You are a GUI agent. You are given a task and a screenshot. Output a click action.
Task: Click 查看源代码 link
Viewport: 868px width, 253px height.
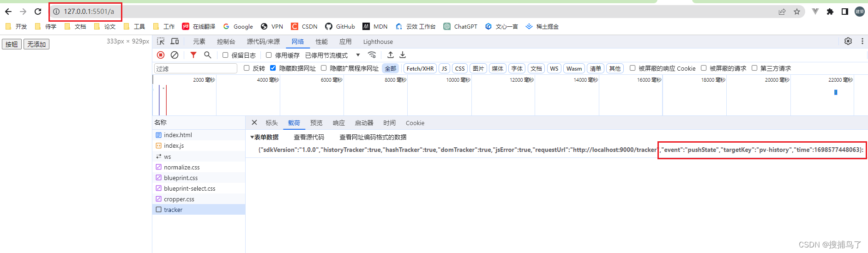click(x=309, y=137)
